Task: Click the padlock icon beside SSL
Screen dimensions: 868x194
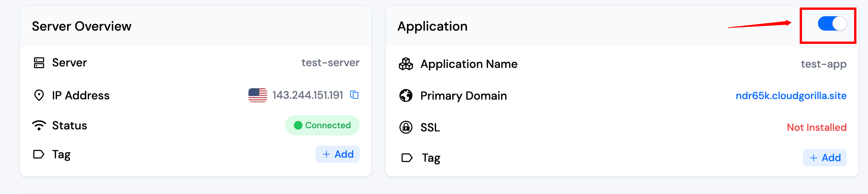Action: pos(406,127)
